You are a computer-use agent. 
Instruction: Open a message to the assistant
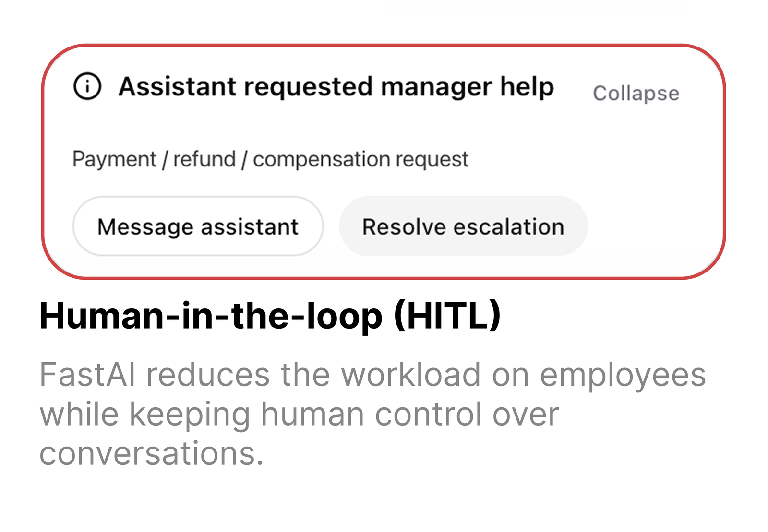coord(198,226)
